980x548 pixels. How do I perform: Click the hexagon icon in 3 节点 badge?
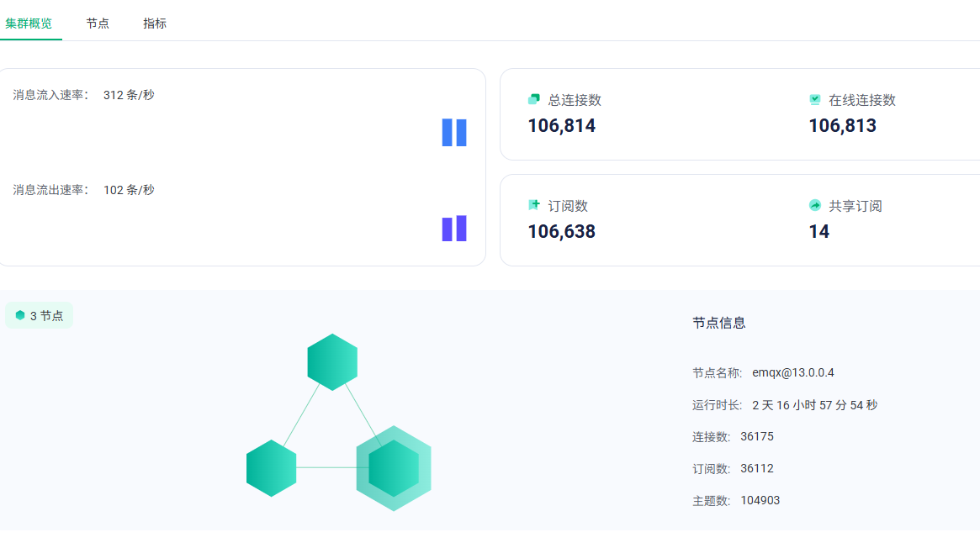click(20, 315)
